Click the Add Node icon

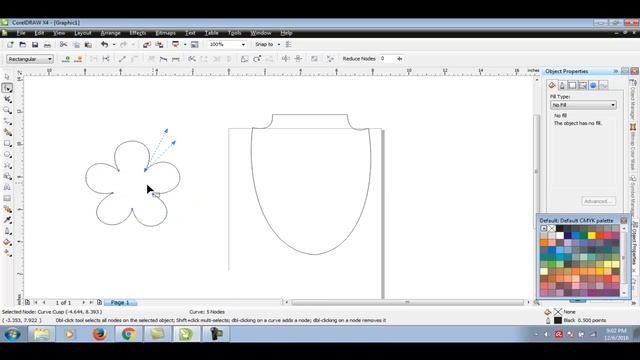pyautogui.click(x=66, y=59)
